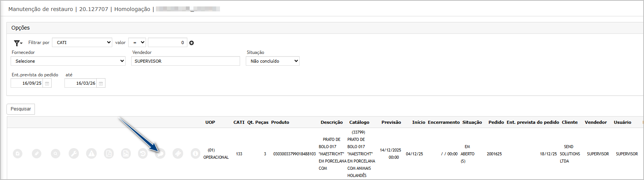Expand the funnel filter options menu
The width and height of the screenshot is (644, 180).
[18, 43]
